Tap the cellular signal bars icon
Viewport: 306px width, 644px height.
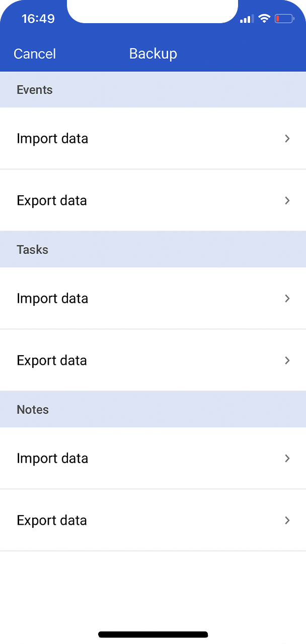(246, 19)
